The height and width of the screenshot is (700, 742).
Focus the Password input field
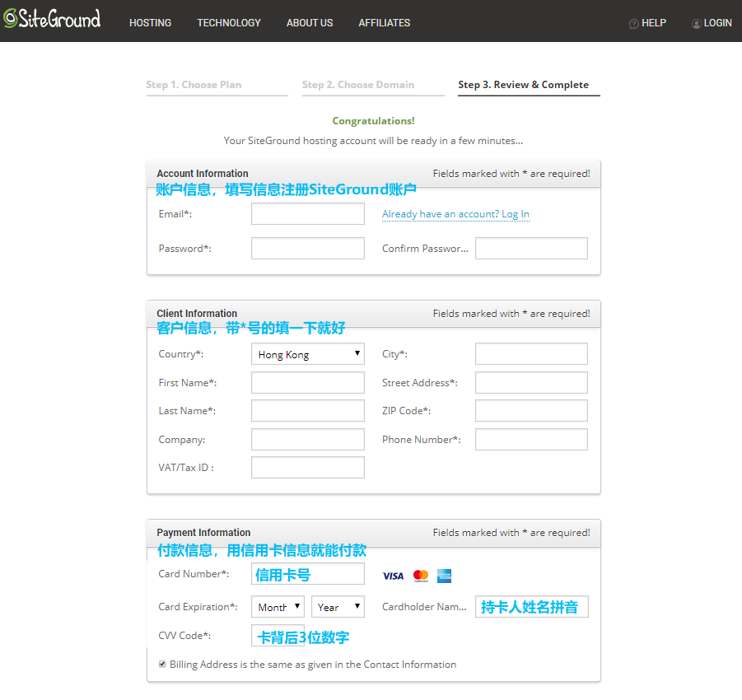[x=308, y=249]
